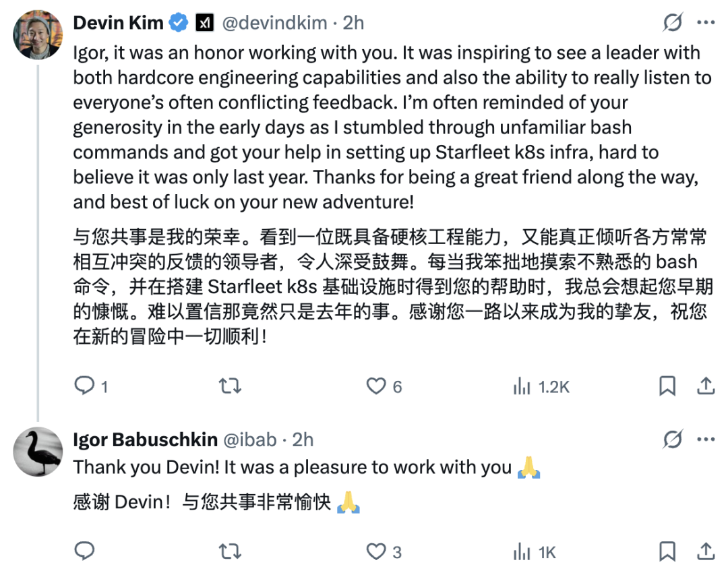This screenshot has width=728, height=575.
Task: Open Devin Kim's profile picture
Action: pyautogui.click(x=38, y=34)
